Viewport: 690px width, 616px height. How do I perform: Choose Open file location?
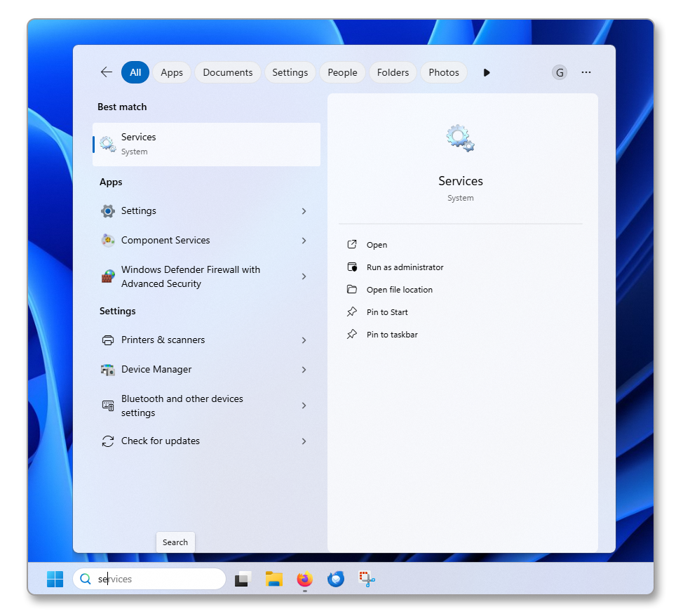399,290
